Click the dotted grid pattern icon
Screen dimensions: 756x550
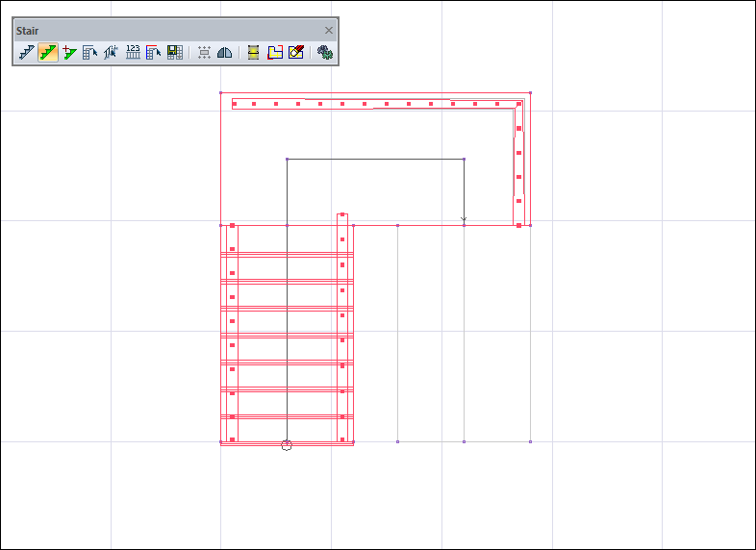[204, 53]
